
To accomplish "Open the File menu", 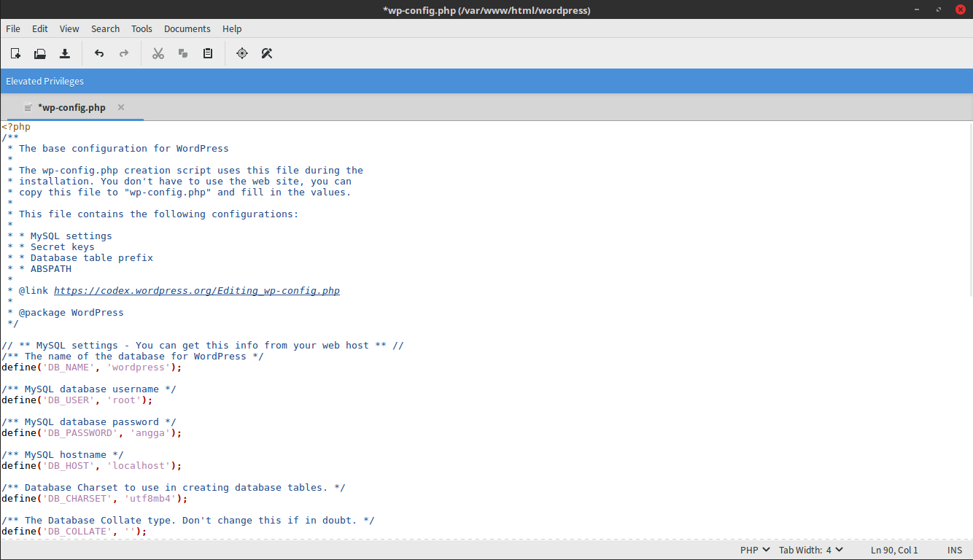I will 13,28.
